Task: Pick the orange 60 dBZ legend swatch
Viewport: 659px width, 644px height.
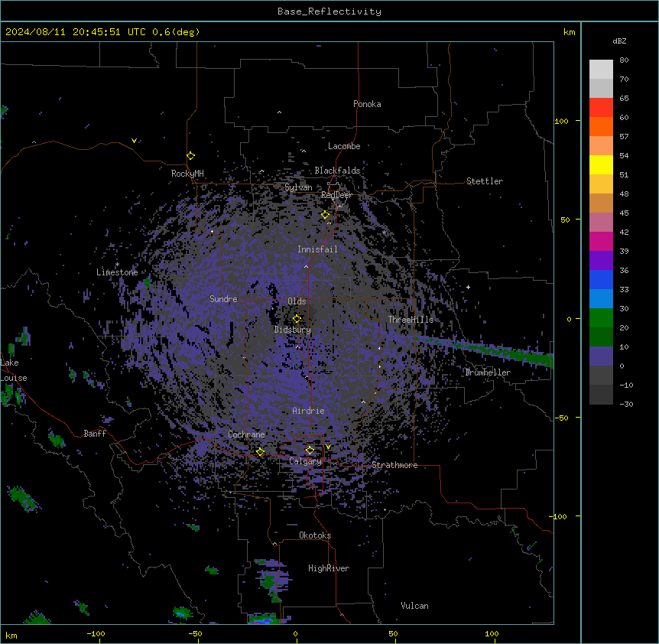Action: tap(601, 126)
